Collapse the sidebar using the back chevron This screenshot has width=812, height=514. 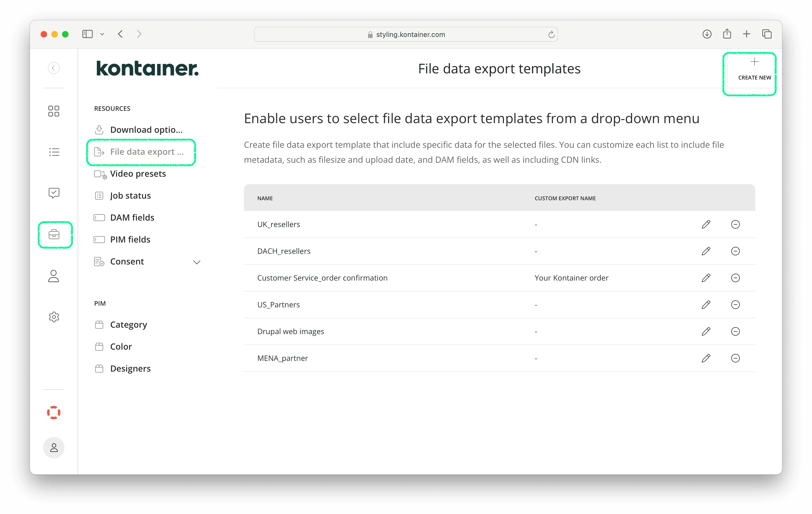53,68
